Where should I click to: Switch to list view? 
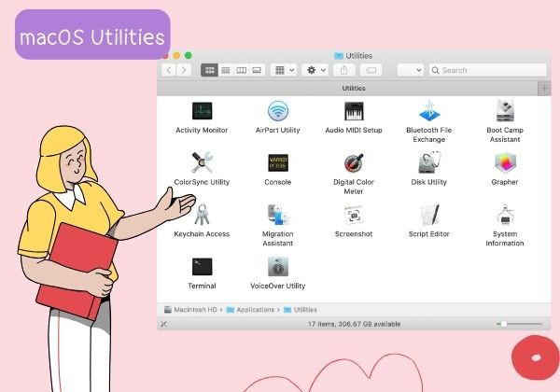click(226, 70)
